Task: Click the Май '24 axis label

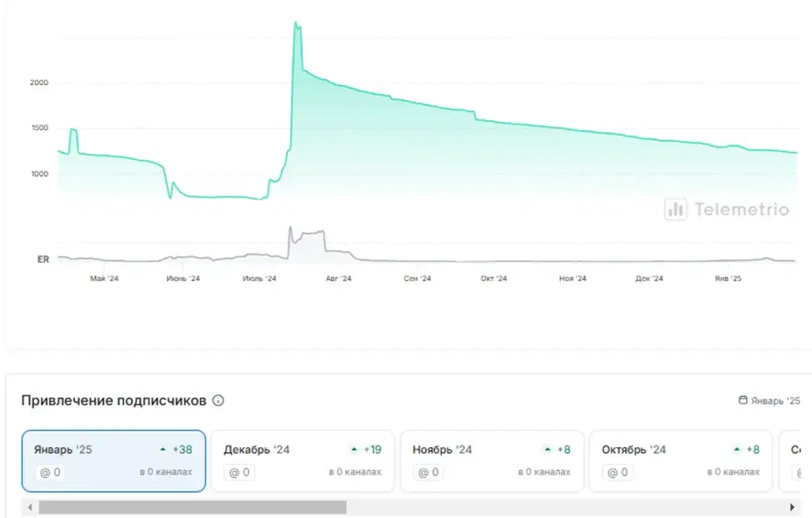Action: (x=104, y=279)
